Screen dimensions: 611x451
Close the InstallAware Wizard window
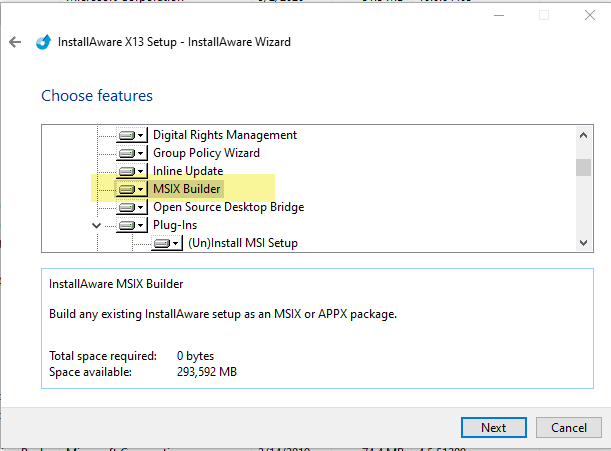(590, 15)
